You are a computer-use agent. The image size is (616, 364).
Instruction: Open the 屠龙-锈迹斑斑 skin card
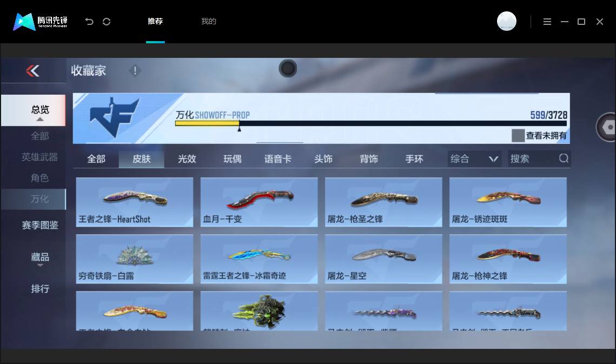click(508, 202)
